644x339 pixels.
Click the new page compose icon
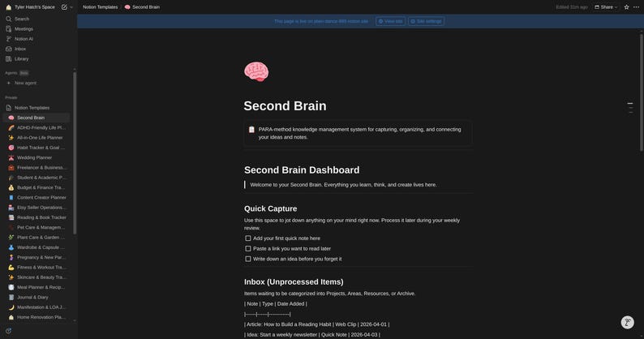[x=64, y=7]
